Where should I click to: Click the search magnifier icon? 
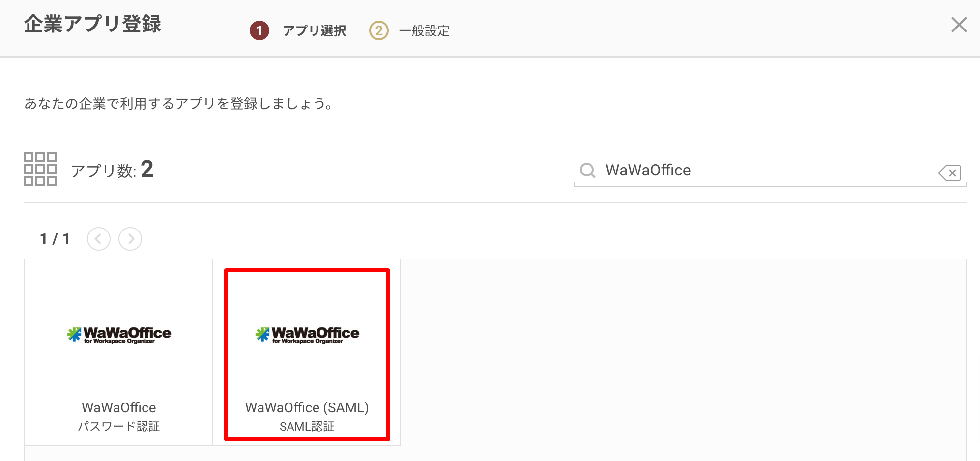click(587, 171)
